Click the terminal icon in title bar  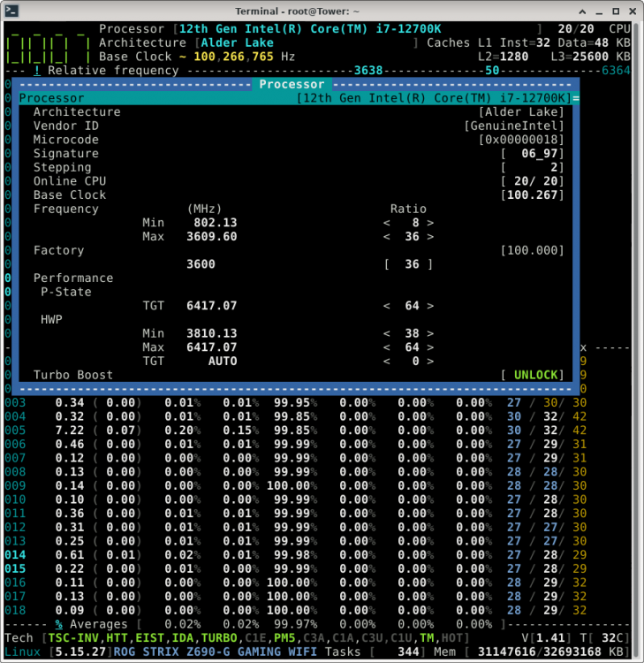[x=11, y=11]
